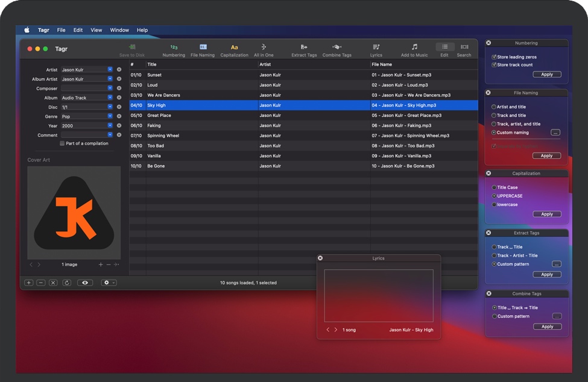Expand the Artist field dropdown

[110, 70]
